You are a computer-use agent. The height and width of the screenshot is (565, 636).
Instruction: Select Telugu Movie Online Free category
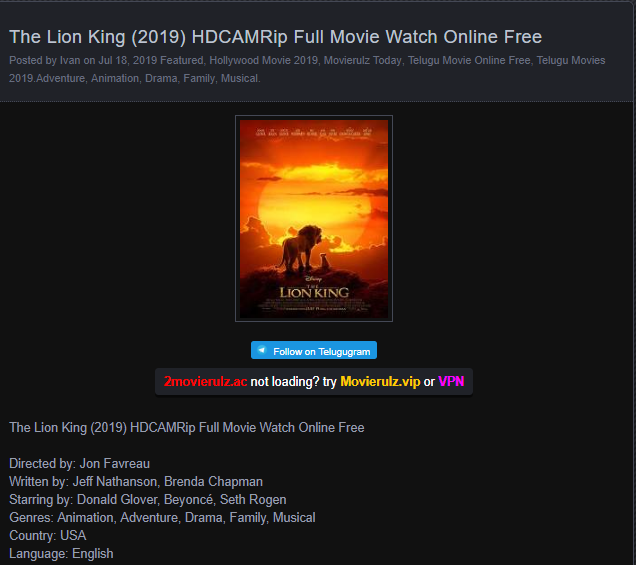(469, 60)
